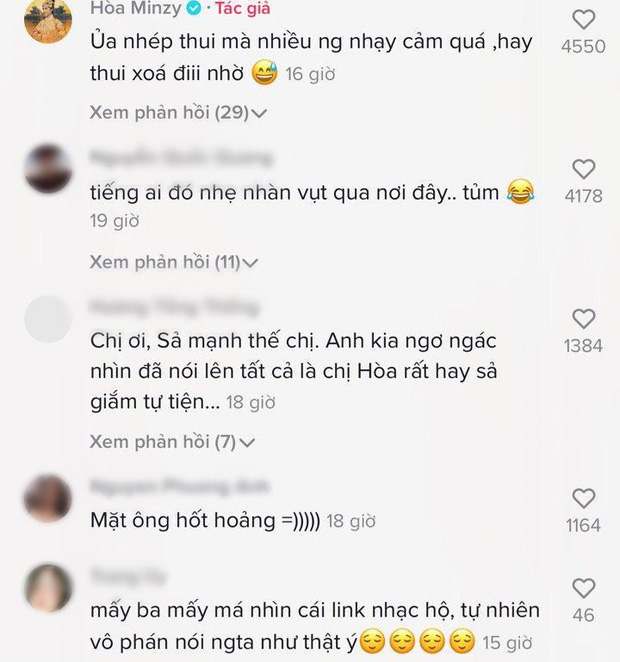This screenshot has width=620, height=662.
Task: Click the verified badge next to Hòa Minzy
Action: click(x=194, y=8)
